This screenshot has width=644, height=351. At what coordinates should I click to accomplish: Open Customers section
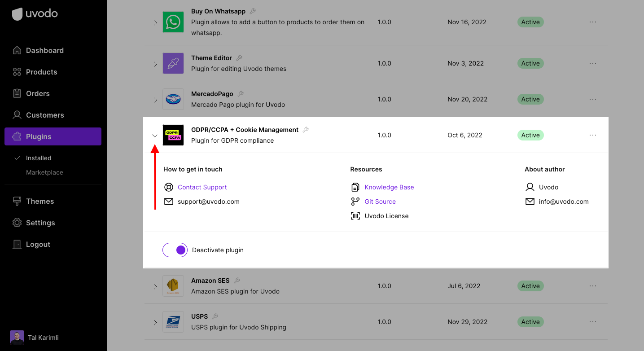(x=53, y=115)
